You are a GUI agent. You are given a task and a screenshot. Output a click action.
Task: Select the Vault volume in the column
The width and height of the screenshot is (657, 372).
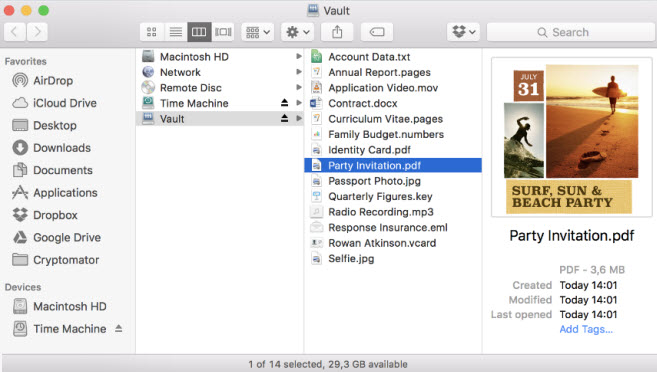[220, 119]
